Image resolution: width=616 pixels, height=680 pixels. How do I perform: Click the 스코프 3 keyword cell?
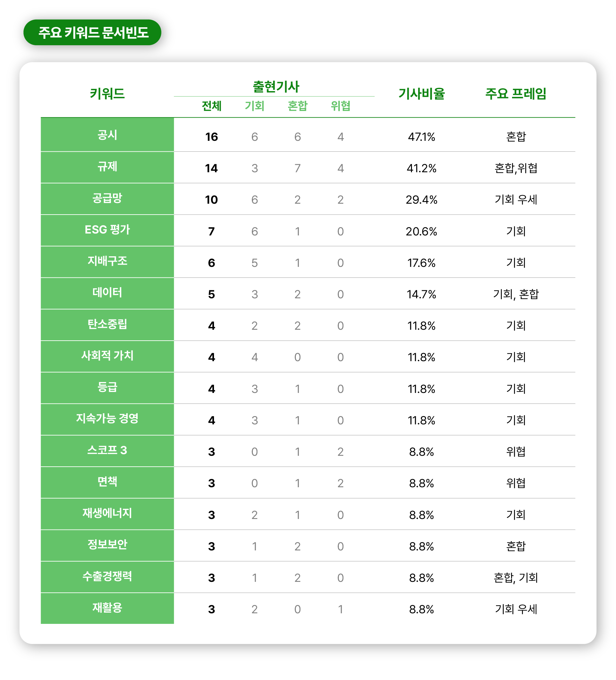point(107,451)
